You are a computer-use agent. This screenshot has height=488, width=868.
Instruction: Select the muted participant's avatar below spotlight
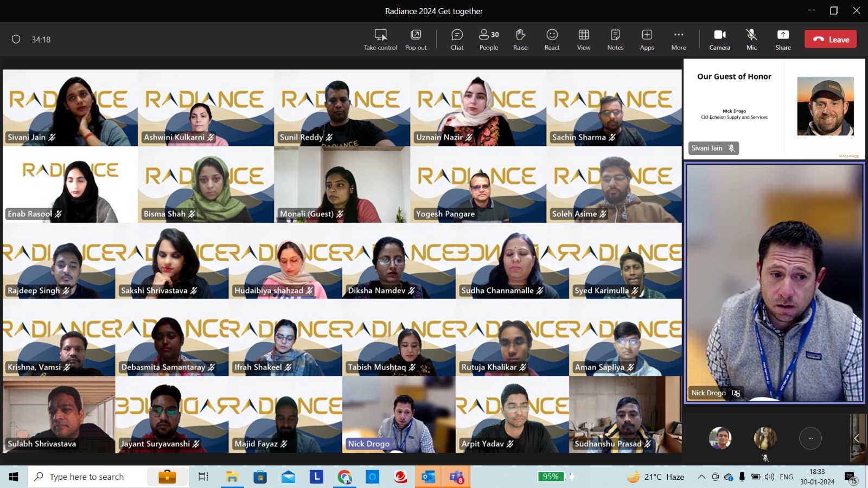[x=765, y=438]
